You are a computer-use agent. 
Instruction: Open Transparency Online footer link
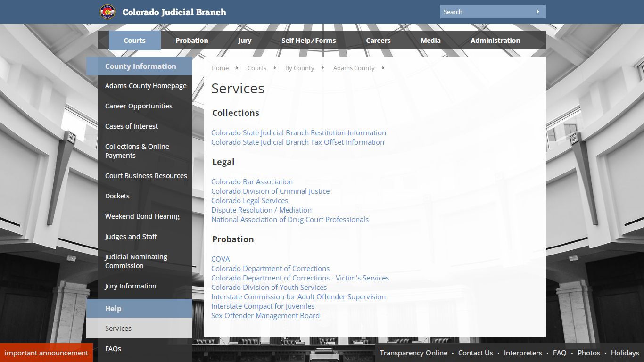click(413, 353)
